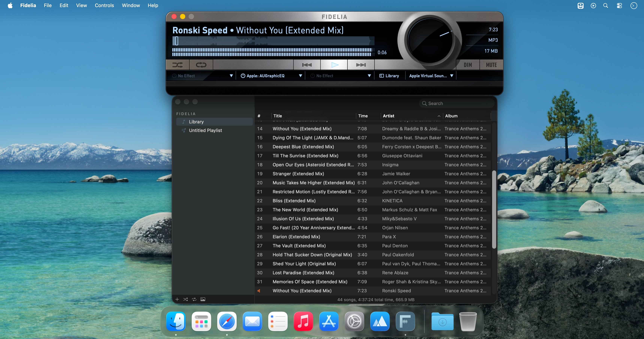Image resolution: width=644 pixels, height=339 pixels.
Task: Toggle power on the Apple: AUGraphicEQ effect
Action: pos(243,76)
